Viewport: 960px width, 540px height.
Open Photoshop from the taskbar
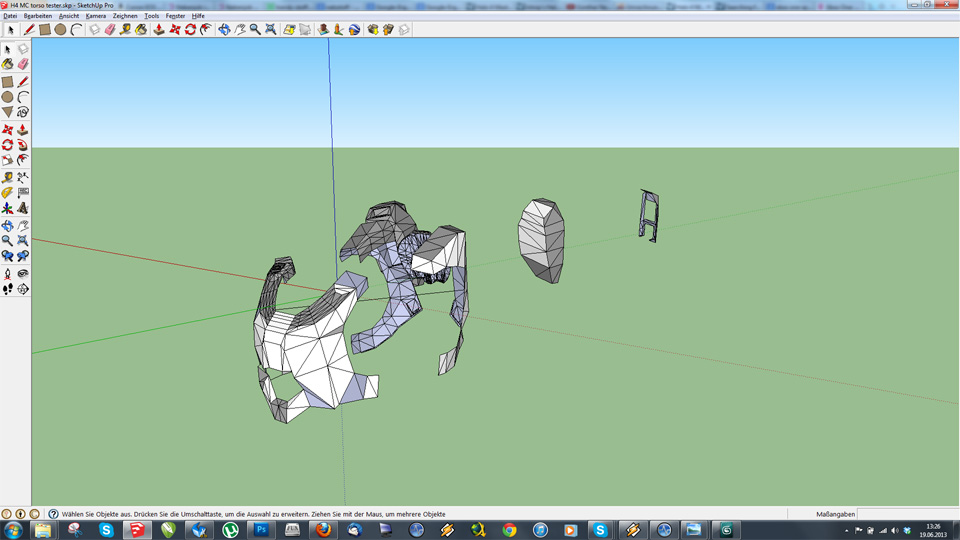click(261, 530)
